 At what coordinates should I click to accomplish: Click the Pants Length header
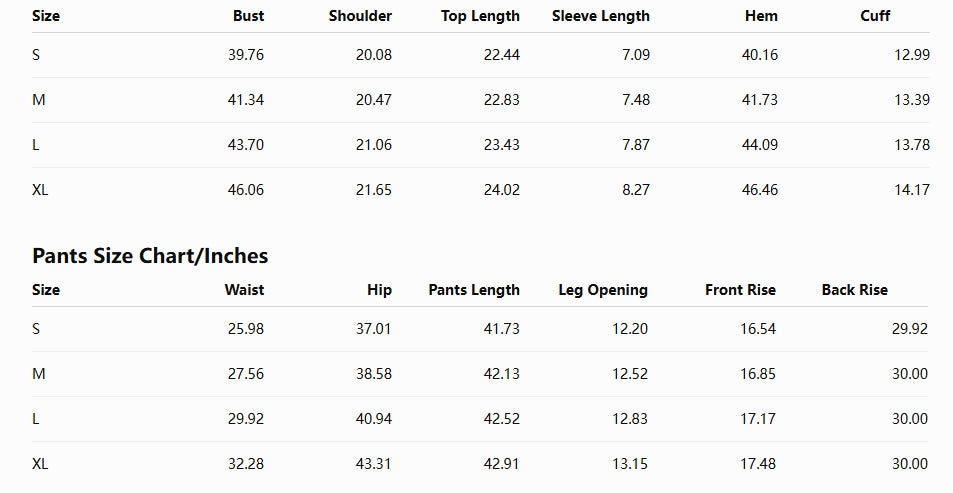(474, 290)
